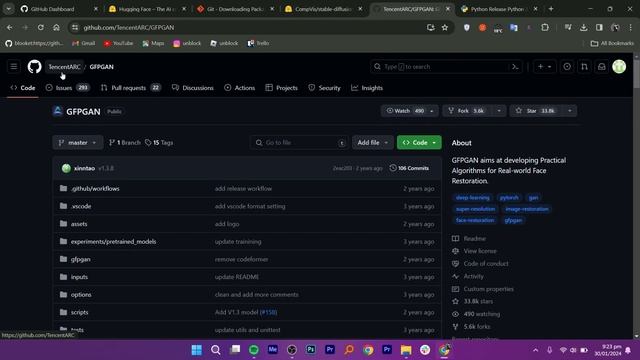Focus the browser address bar URL
640x360 pixels.
pyautogui.click(x=129, y=27)
